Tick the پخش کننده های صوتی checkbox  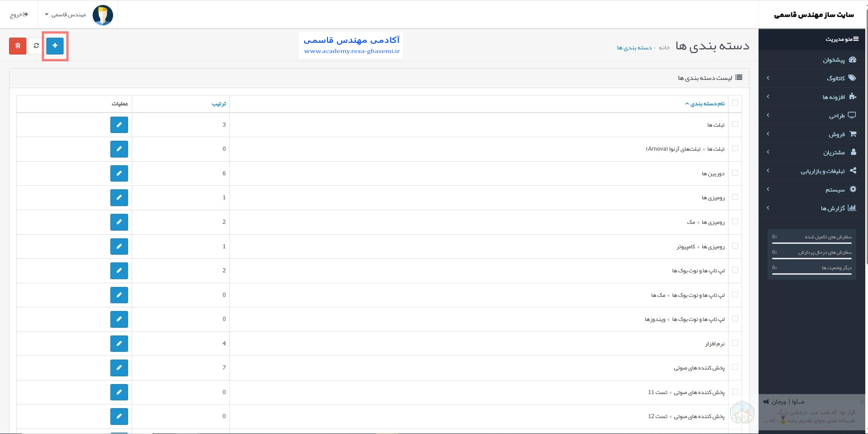click(x=735, y=367)
